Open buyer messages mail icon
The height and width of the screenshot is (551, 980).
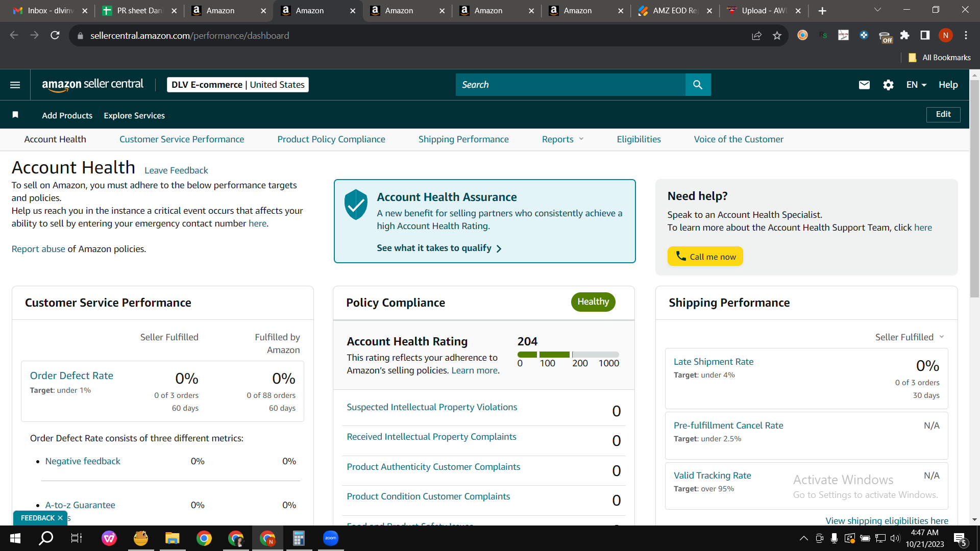point(864,85)
